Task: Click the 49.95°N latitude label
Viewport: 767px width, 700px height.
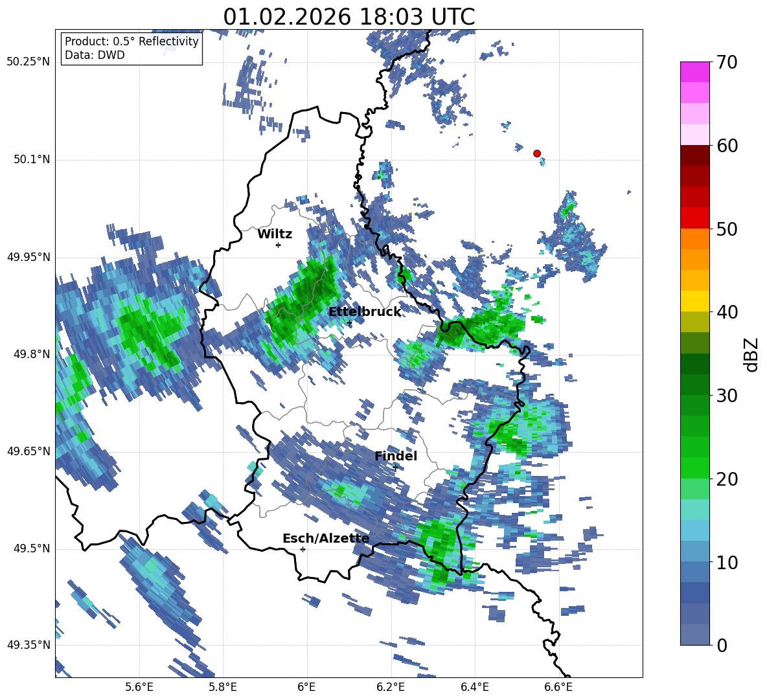Action: pyautogui.click(x=29, y=257)
